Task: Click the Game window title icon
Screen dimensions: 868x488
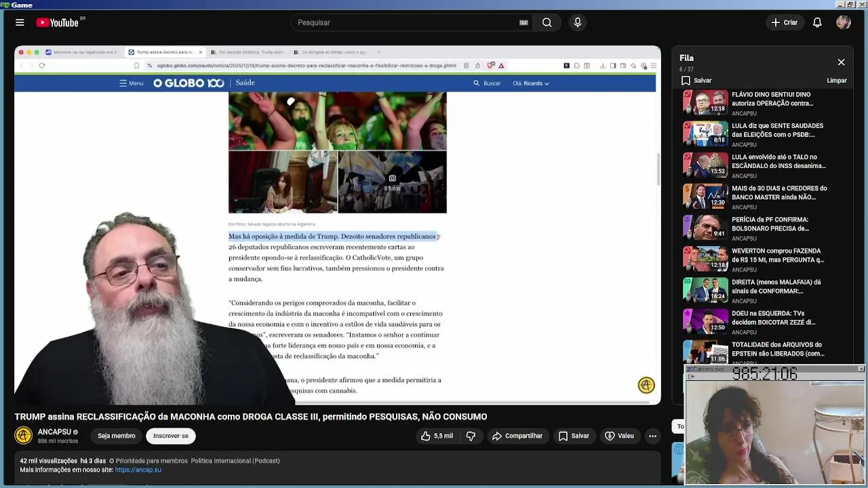Action: coord(5,5)
